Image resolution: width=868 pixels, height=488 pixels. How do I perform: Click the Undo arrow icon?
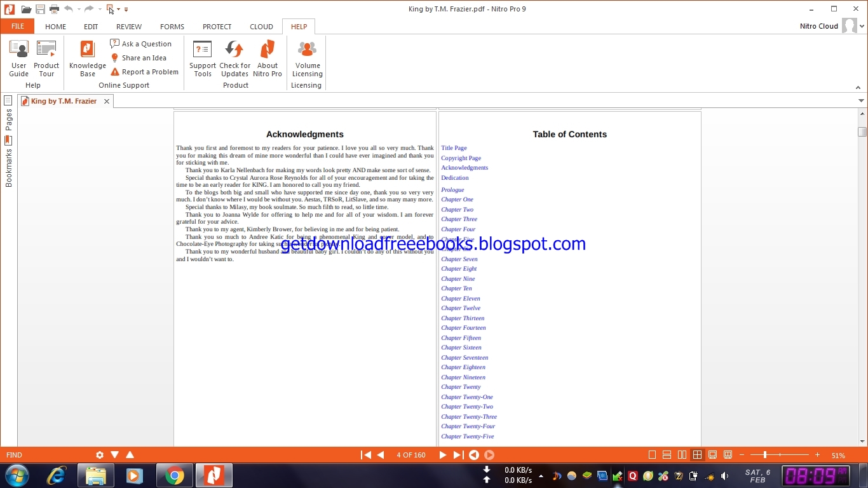point(68,9)
